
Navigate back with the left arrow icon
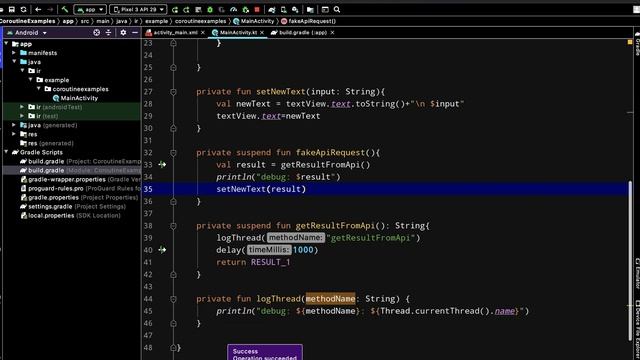(38, 9)
